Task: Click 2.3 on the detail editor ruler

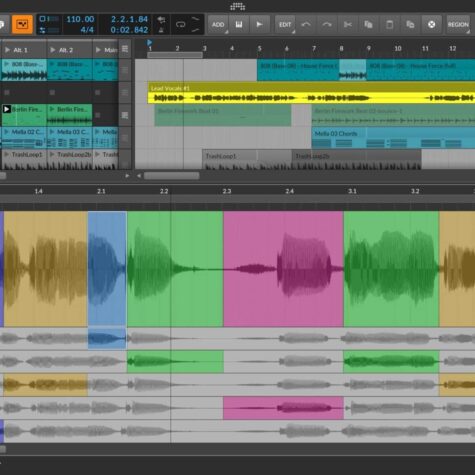Action: (x=227, y=191)
